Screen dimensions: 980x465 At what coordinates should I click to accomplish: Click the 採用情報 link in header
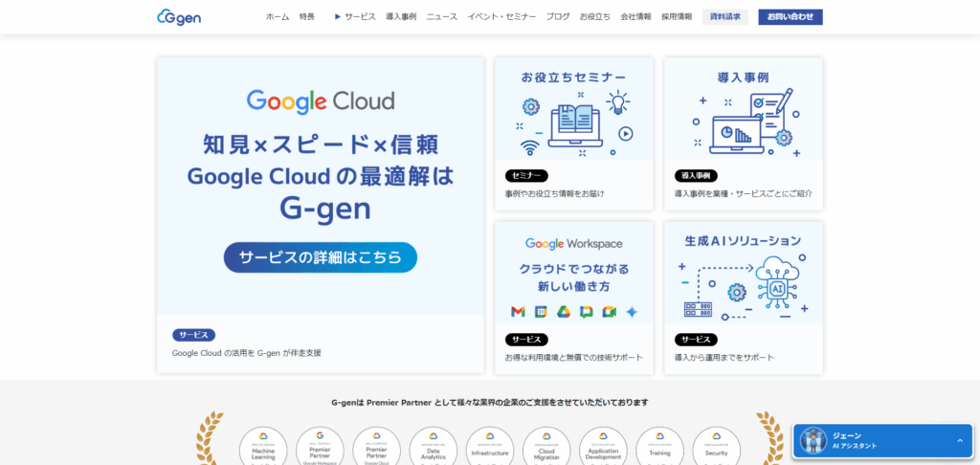(x=677, y=16)
